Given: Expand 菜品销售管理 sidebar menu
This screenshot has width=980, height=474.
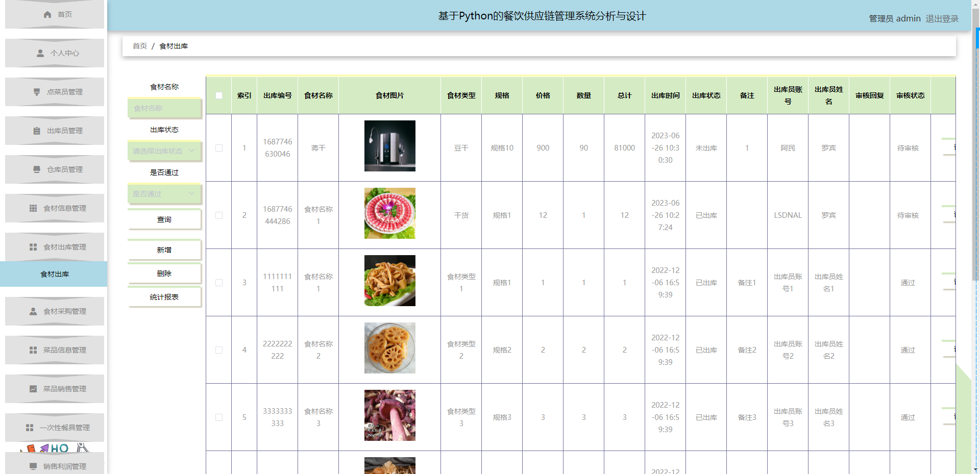Looking at the screenshot, I should click(55, 389).
